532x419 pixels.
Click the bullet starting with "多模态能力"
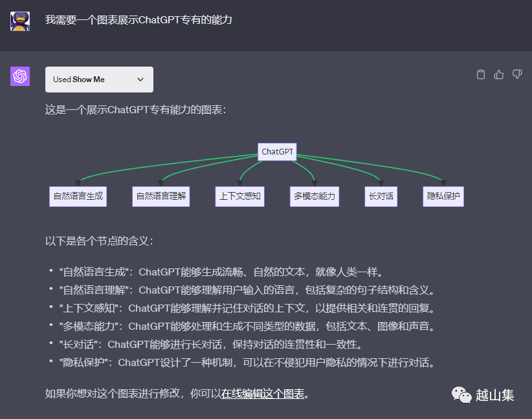pyautogui.click(x=247, y=327)
